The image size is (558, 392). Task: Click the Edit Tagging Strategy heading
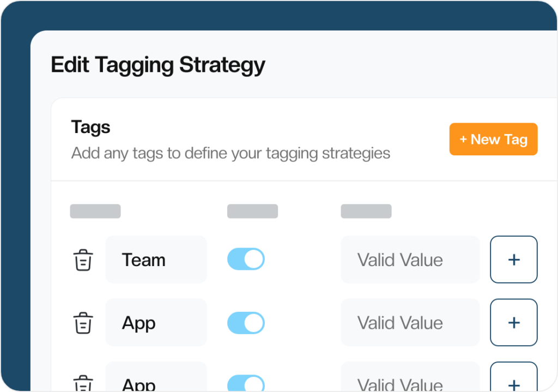click(x=157, y=65)
